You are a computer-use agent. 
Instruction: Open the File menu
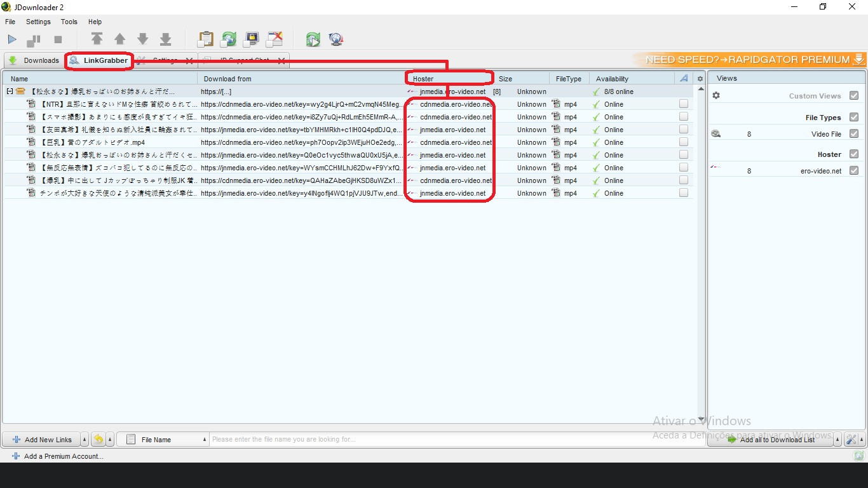[x=10, y=22]
